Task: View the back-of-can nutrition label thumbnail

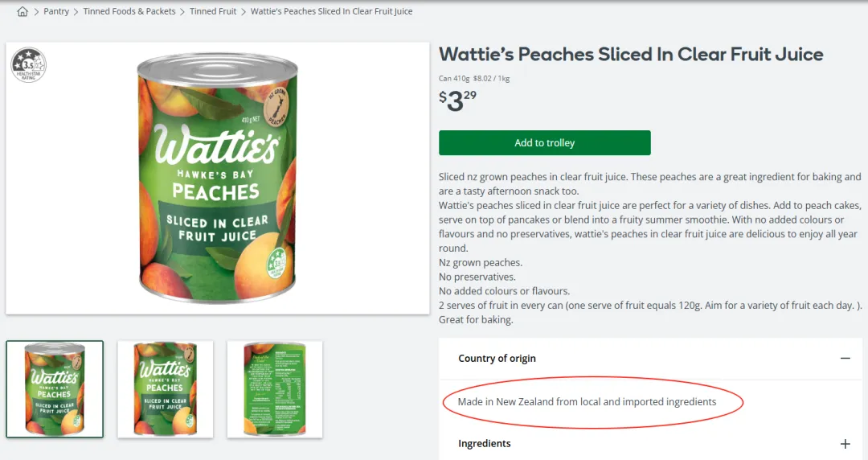Action: point(275,389)
